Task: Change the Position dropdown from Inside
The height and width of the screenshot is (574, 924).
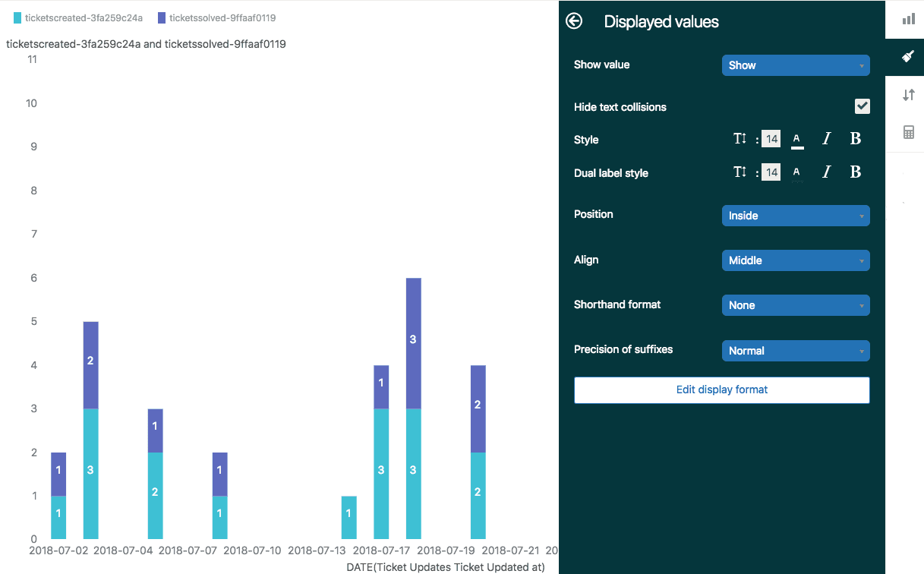Action: 795,216
